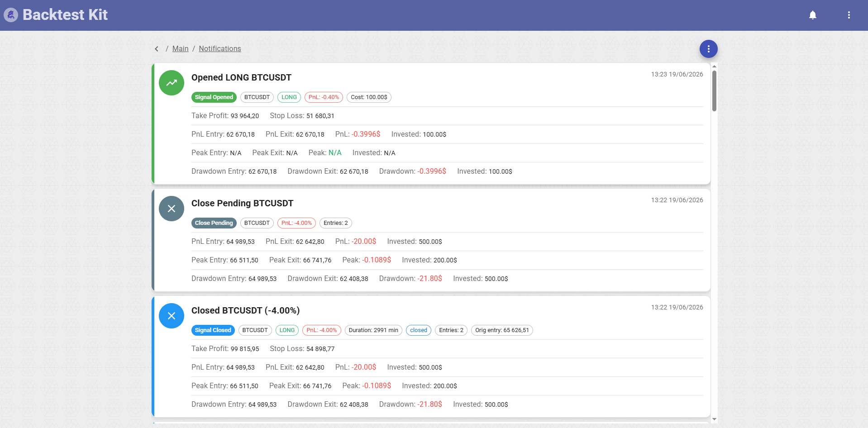Viewport: 868px width, 428px height.
Task: Click Take Profit value 99 815,95
Action: pyautogui.click(x=245, y=349)
